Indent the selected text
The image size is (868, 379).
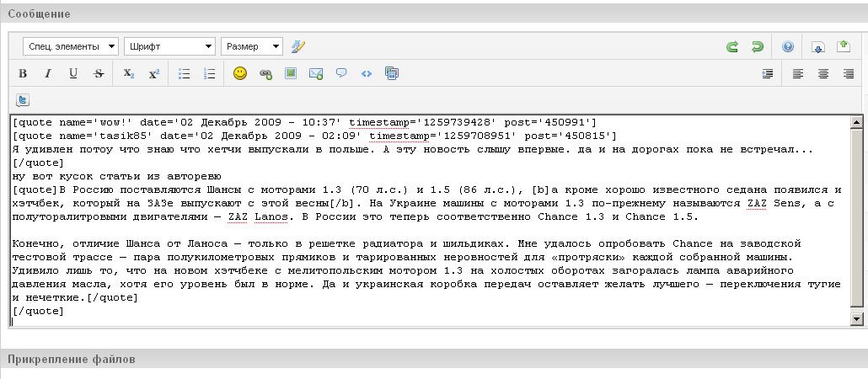767,73
